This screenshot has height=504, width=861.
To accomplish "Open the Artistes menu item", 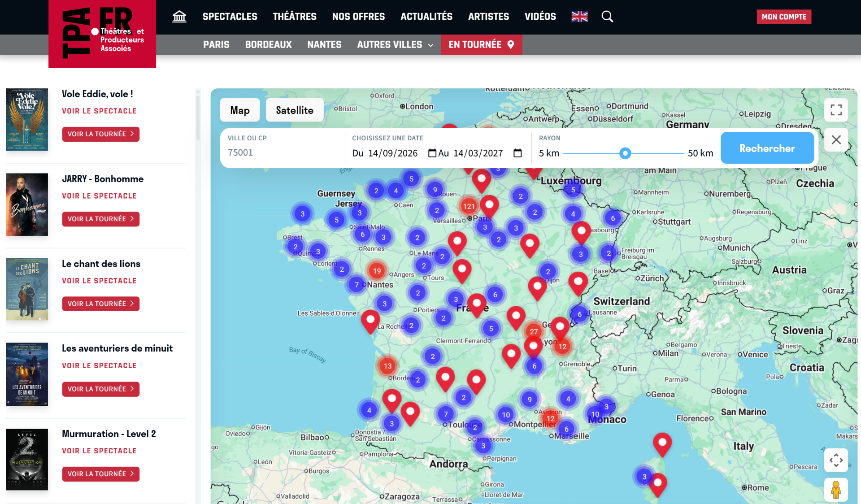I will click(488, 17).
